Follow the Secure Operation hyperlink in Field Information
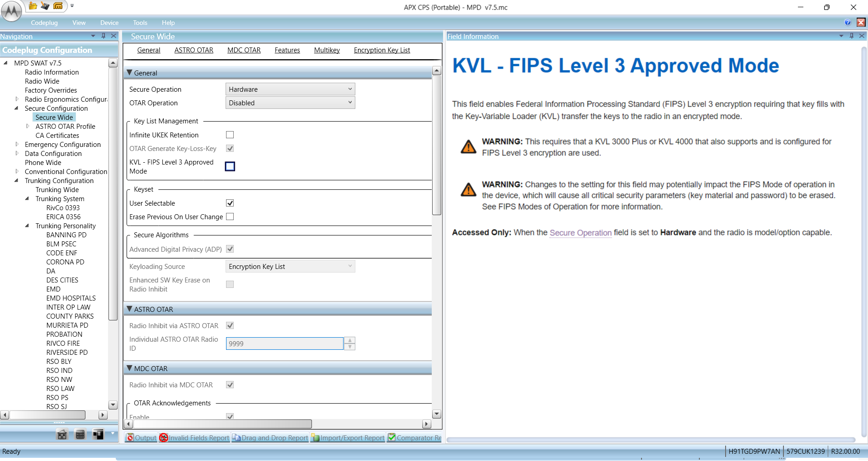The width and height of the screenshot is (868, 461). point(580,233)
